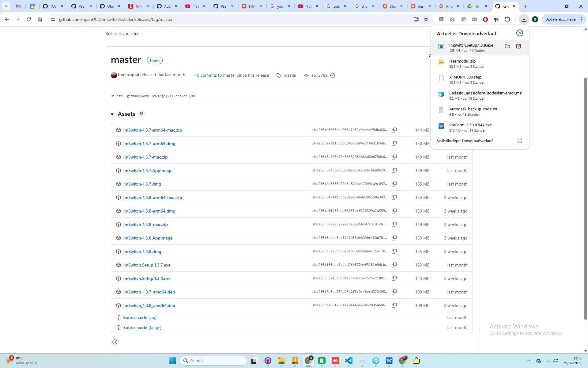Image resolution: width=588 pixels, height=368 pixels.
Task: Copy sha256 hash for ImSwitch_1.3.8_amd64.deb
Action: coord(394,305)
